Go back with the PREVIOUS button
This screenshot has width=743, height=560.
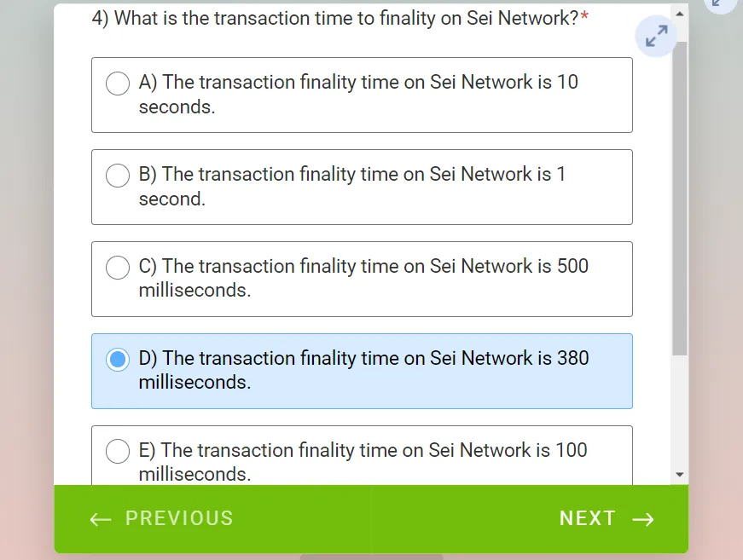pos(161,519)
